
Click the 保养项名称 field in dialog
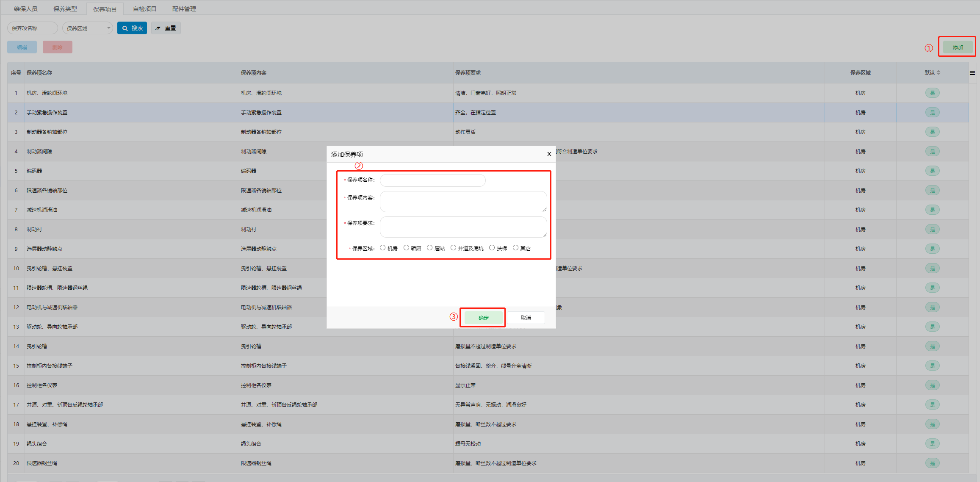[x=432, y=180]
